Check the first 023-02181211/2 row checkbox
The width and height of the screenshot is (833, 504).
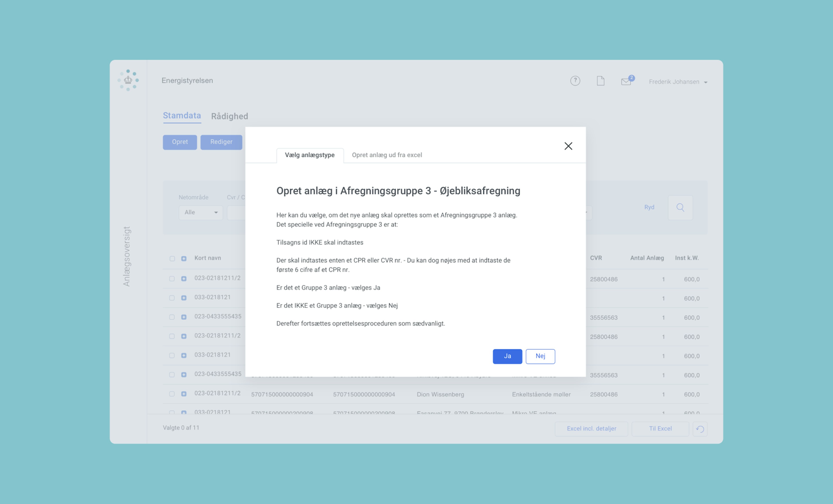(x=172, y=279)
